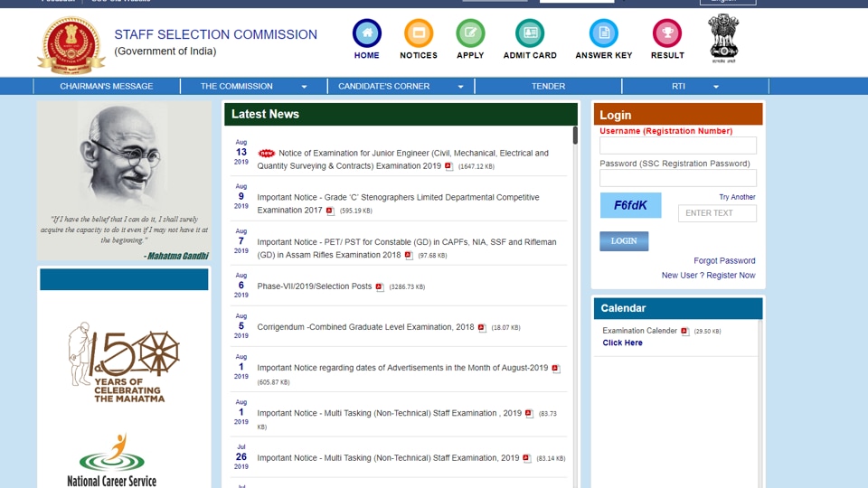
Task: Click the captcha Enter Text field
Action: 717,213
